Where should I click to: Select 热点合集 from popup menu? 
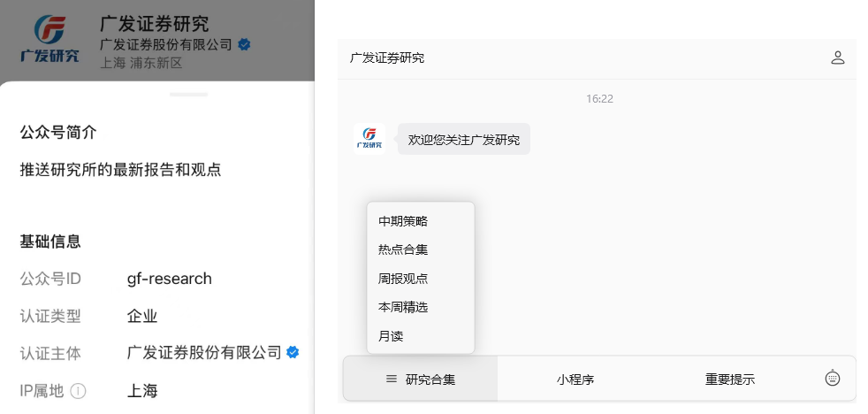click(403, 249)
